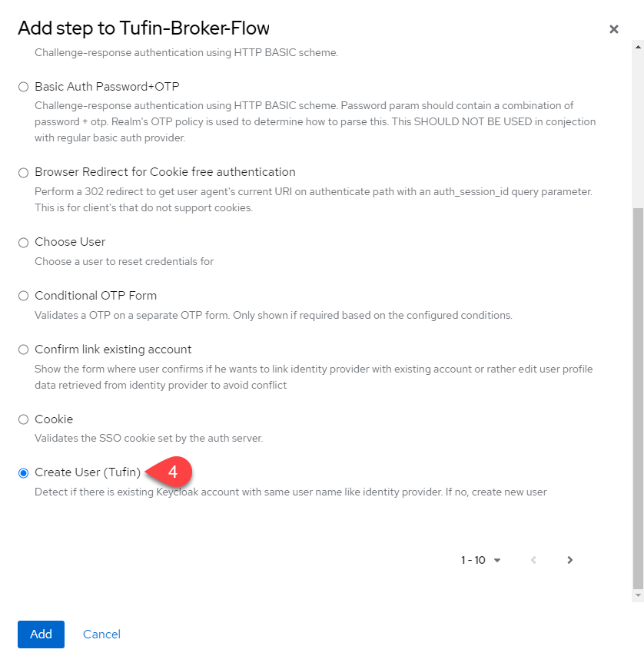Open the 1-10 per-page dropdown
This screenshot has width=644, height=656.
[x=481, y=560]
